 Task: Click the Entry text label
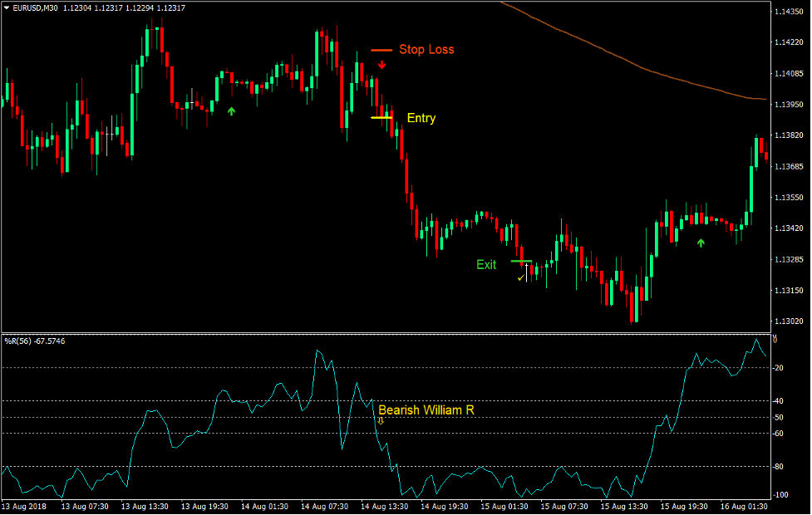tap(420, 118)
